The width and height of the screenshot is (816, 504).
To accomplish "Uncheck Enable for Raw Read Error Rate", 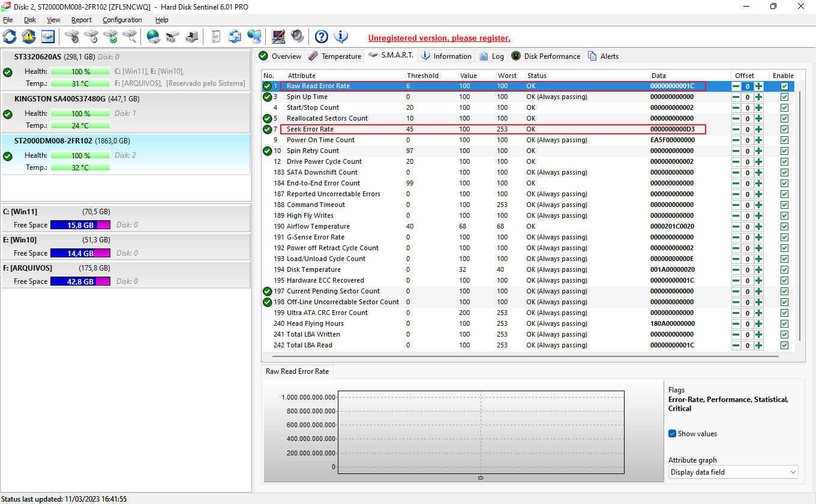I will (784, 86).
